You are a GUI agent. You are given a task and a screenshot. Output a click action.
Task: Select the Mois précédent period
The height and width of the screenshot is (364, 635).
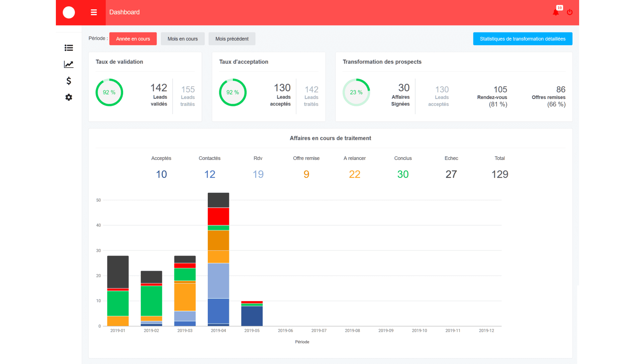pyautogui.click(x=232, y=39)
